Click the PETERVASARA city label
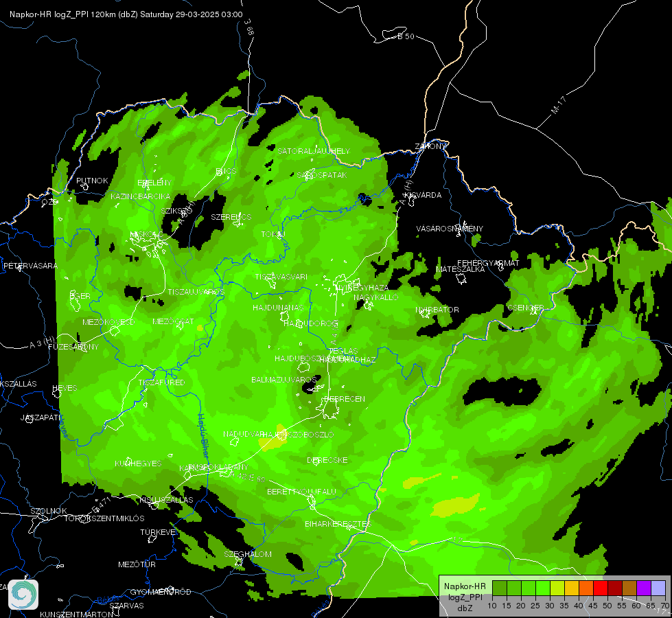 [30, 266]
